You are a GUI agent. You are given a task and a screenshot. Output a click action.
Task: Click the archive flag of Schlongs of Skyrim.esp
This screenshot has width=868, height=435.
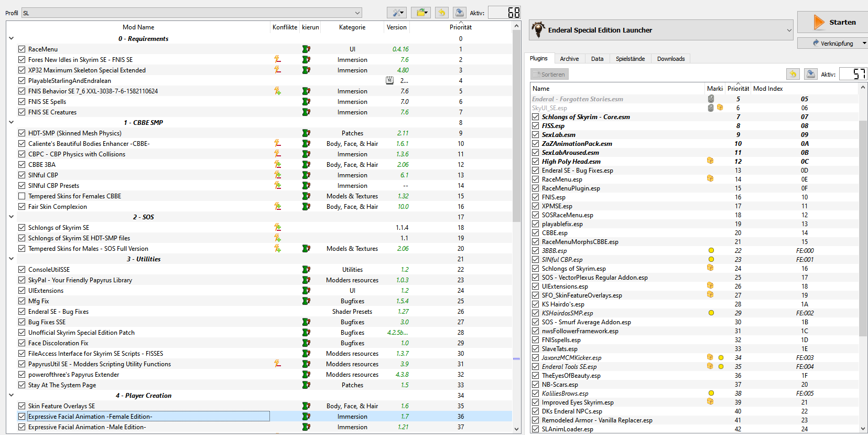(x=710, y=268)
